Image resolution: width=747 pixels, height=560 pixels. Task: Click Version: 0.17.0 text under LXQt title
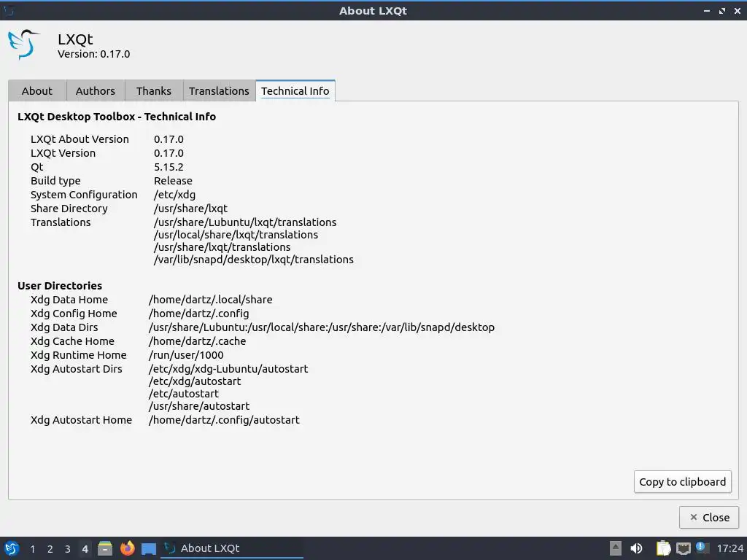click(94, 54)
